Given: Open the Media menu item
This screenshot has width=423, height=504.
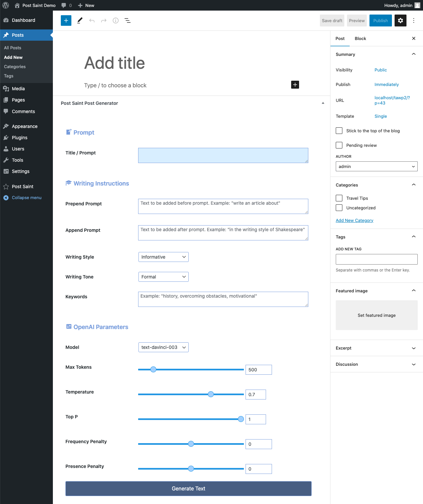Looking at the screenshot, I should (x=26, y=89).
